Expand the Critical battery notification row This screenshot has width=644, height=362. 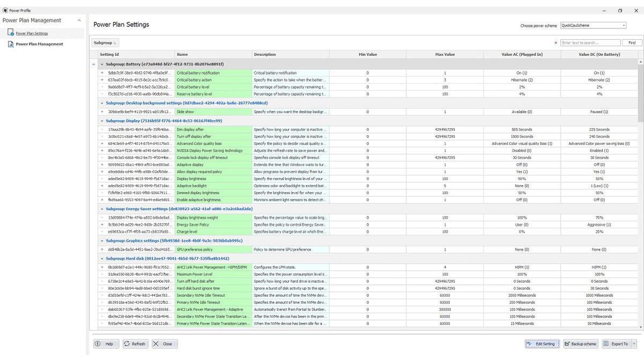pos(102,73)
